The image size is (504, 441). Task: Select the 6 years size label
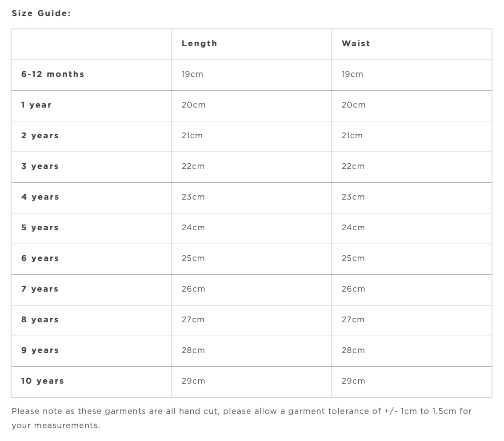pyautogui.click(x=40, y=258)
